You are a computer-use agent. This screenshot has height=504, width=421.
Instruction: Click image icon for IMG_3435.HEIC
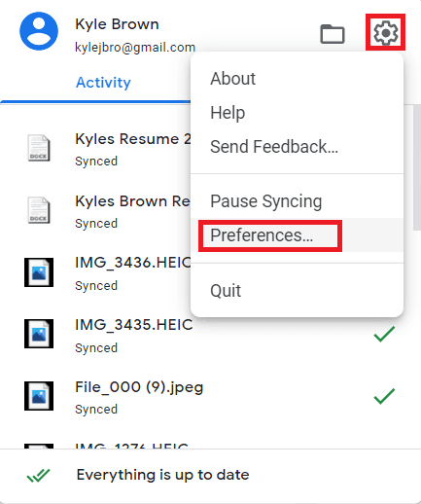coord(39,334)
